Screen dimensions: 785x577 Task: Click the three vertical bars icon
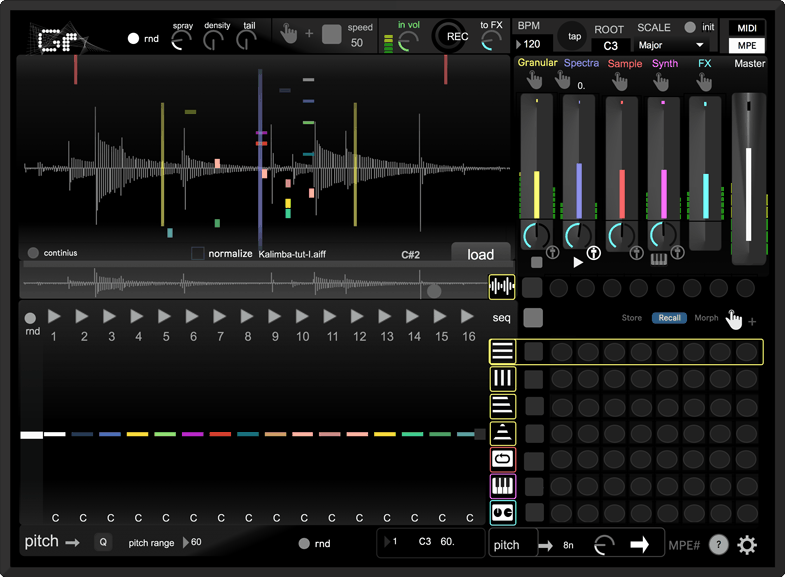[502, 378]
